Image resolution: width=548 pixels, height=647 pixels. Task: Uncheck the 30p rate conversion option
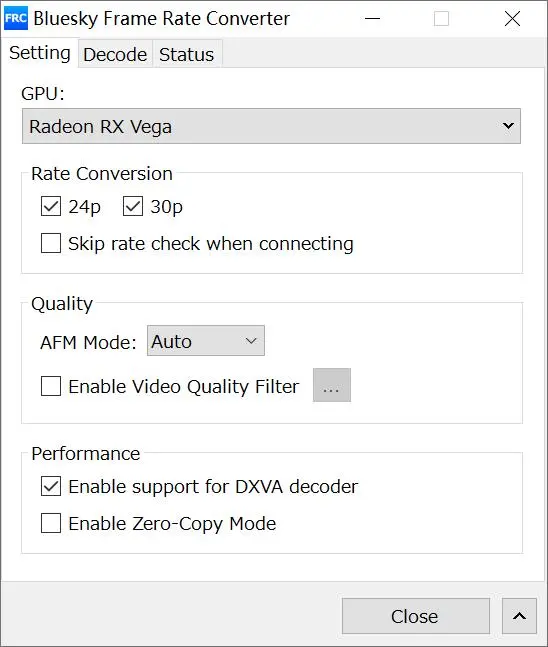133,206
